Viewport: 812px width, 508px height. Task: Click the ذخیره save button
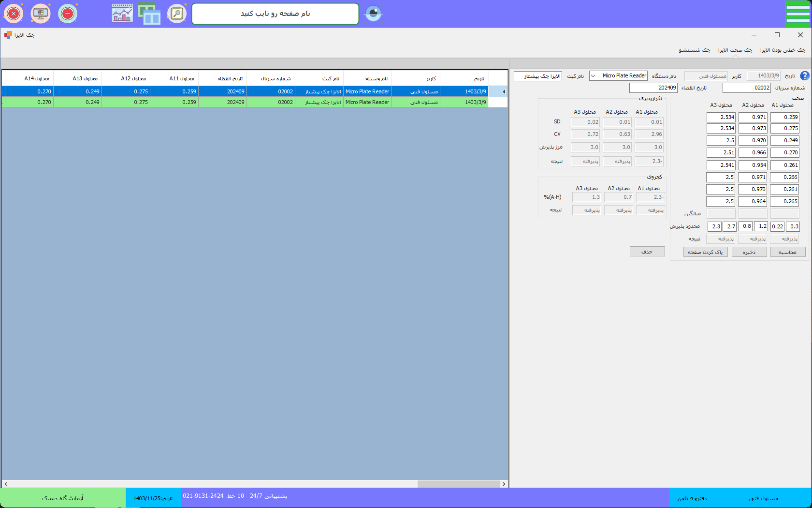pos(749,252)
